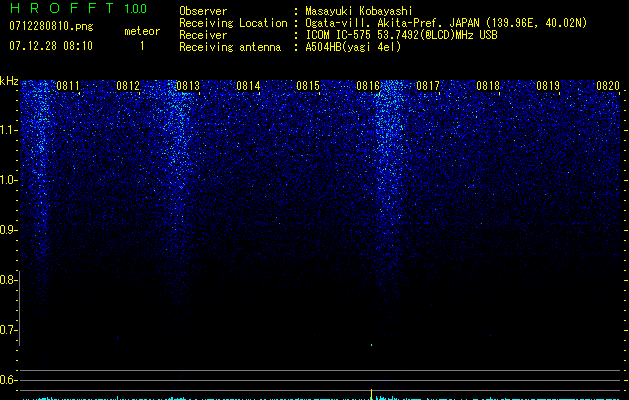Viewport: 629px width, 400px height.
Task: Click the yellow meteor spike after 0816
Action: pyautogui.click(x=371, y=394)
